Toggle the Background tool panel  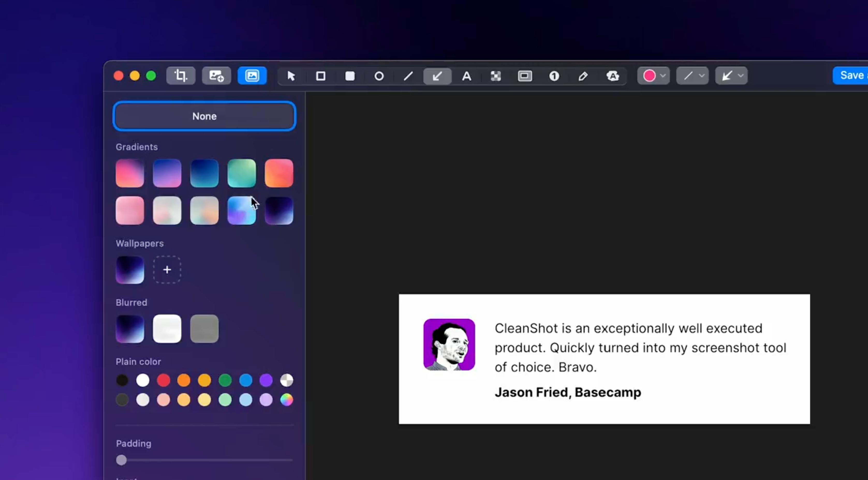(x=252, y=76)
